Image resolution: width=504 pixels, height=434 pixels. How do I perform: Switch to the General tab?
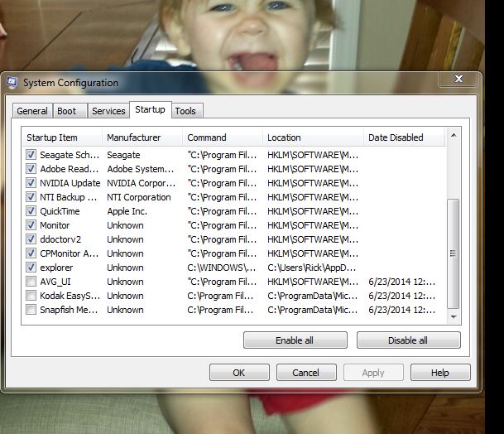(32, 111)
